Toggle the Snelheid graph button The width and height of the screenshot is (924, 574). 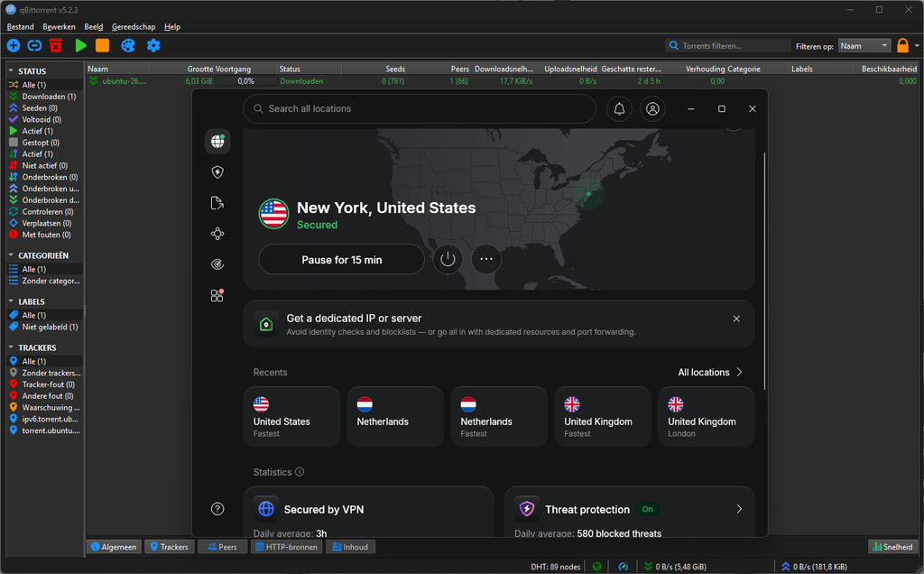(x=892, y=547)
